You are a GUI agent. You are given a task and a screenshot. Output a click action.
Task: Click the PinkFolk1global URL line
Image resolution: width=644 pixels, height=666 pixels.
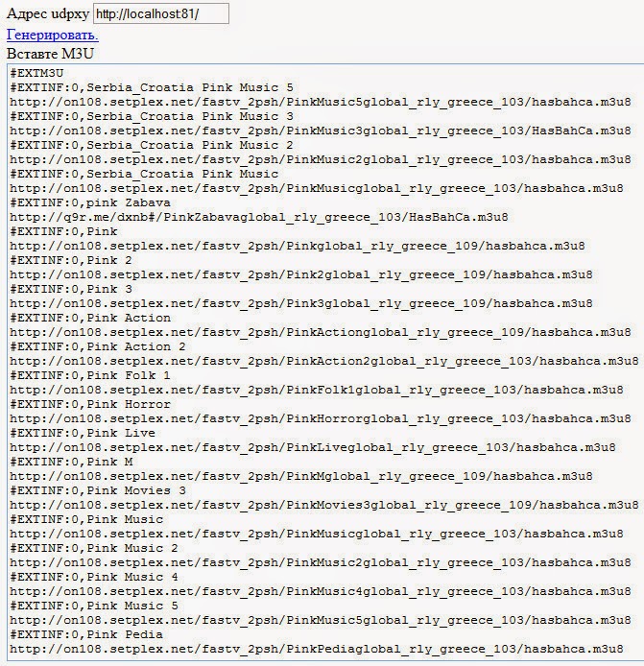[x=317, y=390]
